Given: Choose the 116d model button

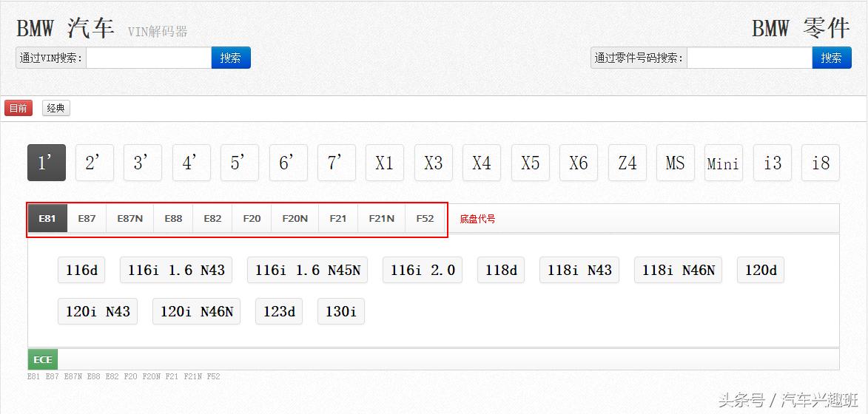Looking at the screenshot, I should [81, 271].
